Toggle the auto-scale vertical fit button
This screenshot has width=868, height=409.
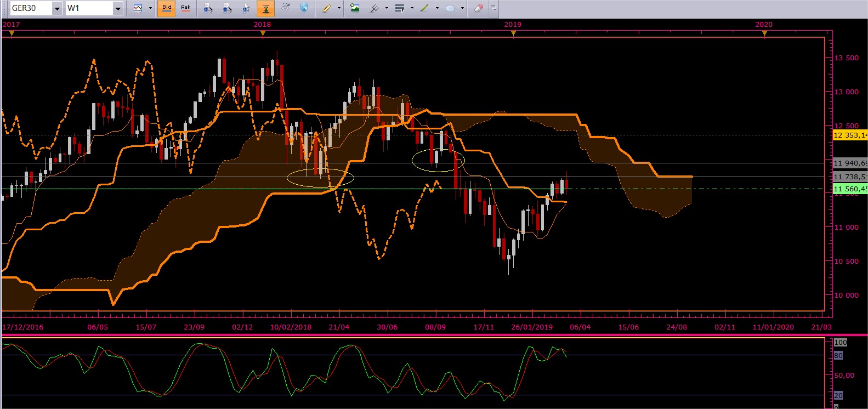265,8
